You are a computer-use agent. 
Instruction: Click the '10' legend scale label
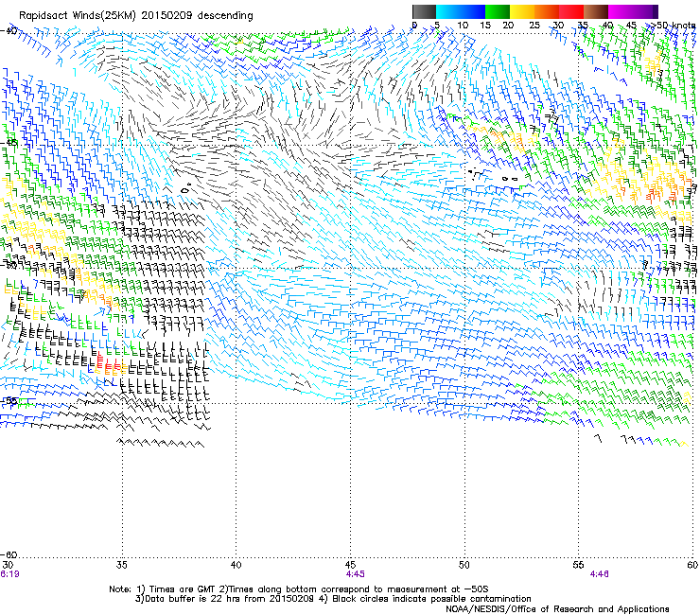tap(463, 26)
